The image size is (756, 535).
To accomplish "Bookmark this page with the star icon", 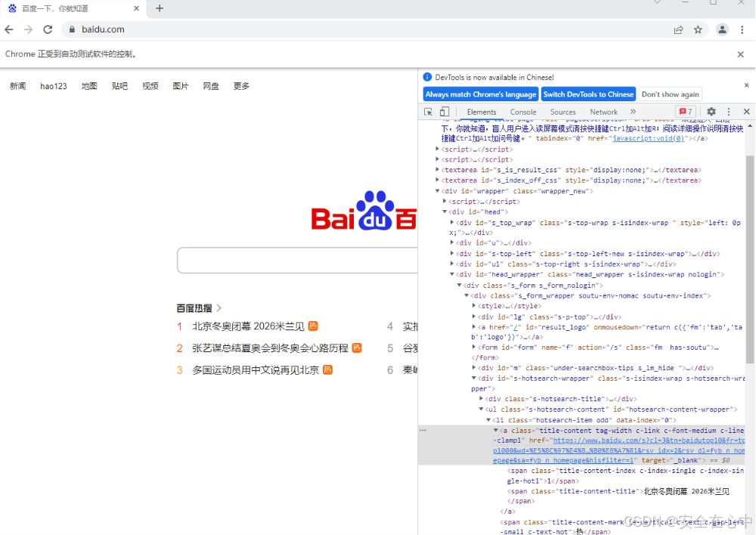I will click(698, 30).
